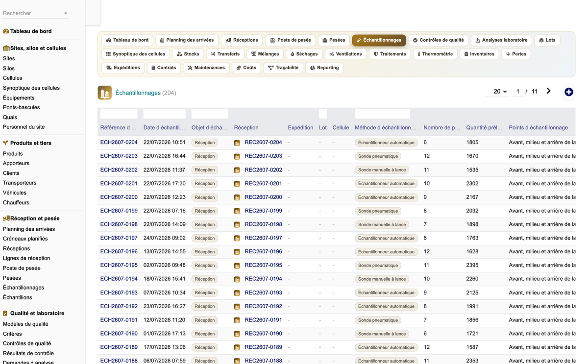Open the Silos sidebar link
Screen dimensions: 588x364
[x=9, y=69]
